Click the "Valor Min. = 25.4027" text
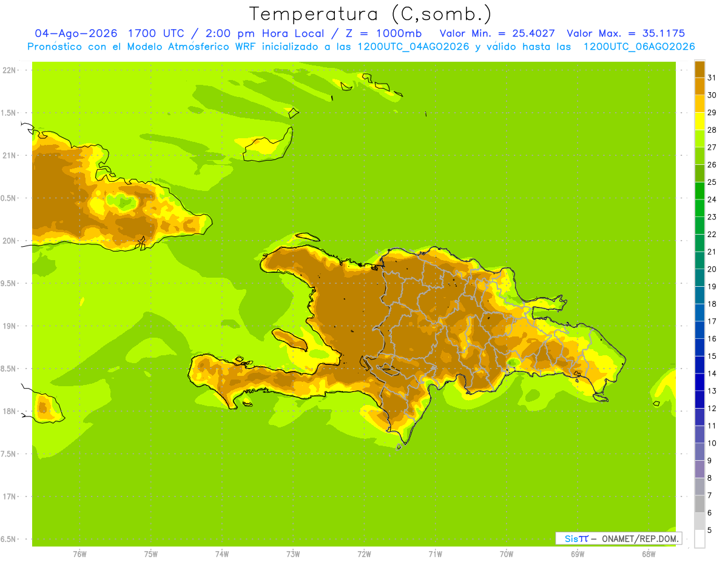The image size is (728, 562). [497, 33]
